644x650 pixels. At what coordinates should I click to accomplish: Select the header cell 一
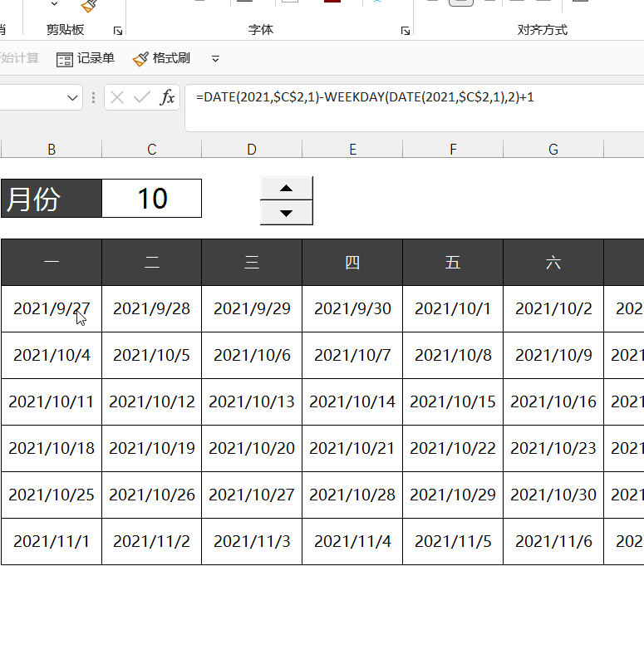click(52, 263)
